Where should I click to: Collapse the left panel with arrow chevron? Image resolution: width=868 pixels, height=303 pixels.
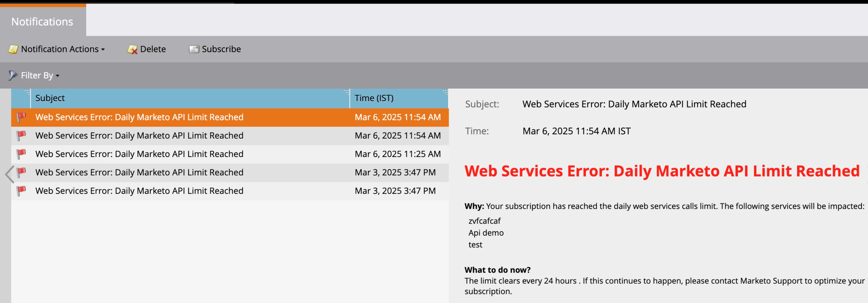point(10,174)
